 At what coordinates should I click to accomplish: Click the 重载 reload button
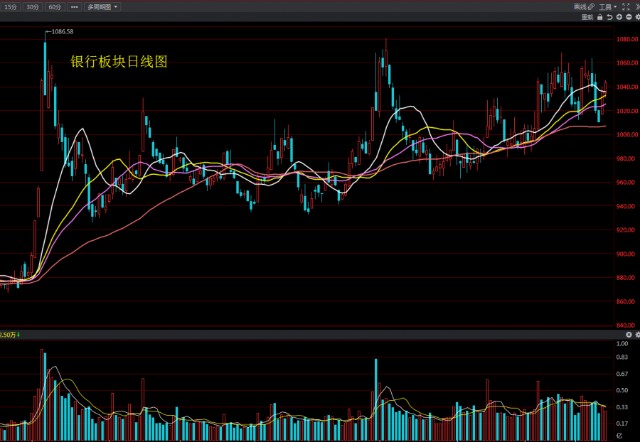click(x=588, y=17)
